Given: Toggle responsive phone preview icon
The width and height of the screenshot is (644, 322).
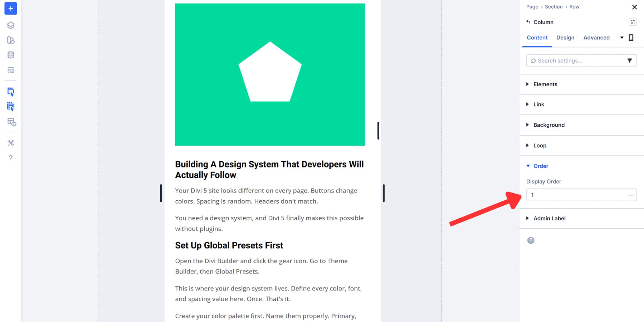Looking at the screenshot, I should [x=631, y=37].
